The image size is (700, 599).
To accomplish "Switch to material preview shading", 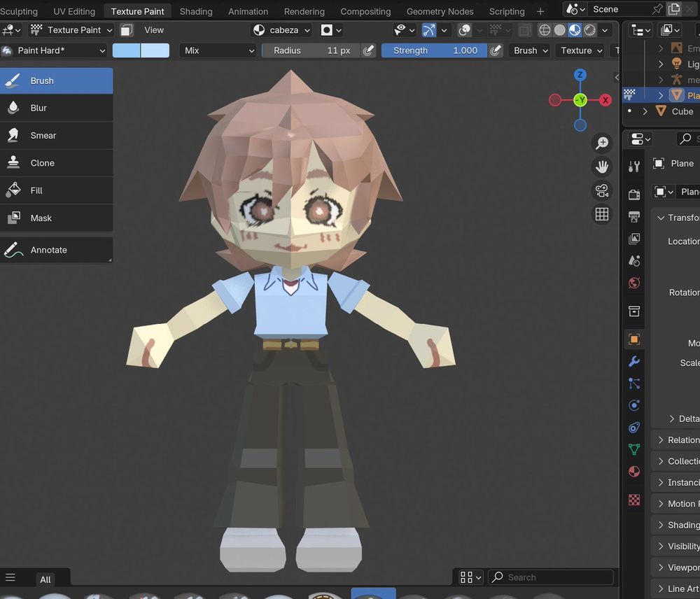I will pyautogui.click(x=575, y=30).
